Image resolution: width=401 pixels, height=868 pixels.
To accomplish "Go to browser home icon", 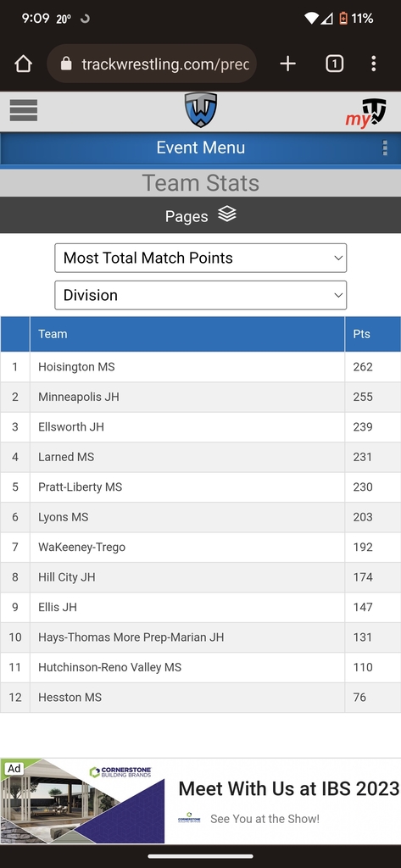I will tap(23, 64).
